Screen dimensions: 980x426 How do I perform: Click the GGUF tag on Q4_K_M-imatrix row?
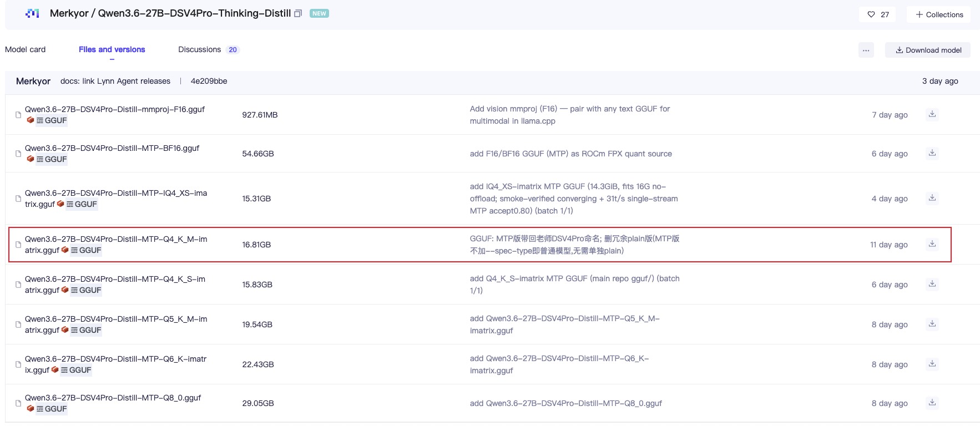[86, 250]
